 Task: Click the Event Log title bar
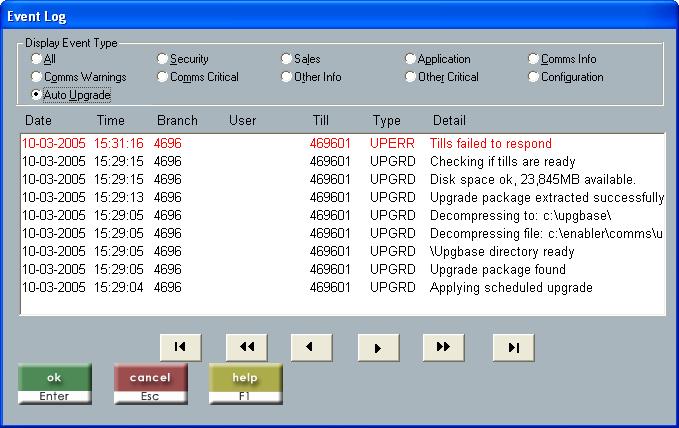click(x=340, y=16)
